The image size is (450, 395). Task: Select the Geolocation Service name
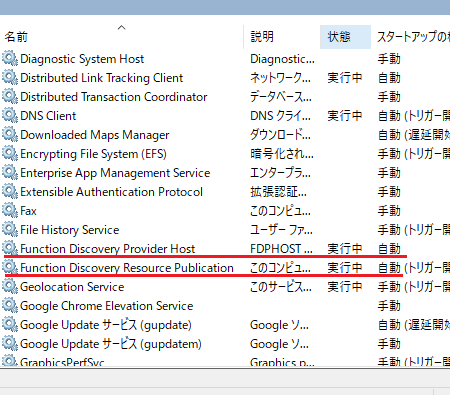tap(72, 287)
